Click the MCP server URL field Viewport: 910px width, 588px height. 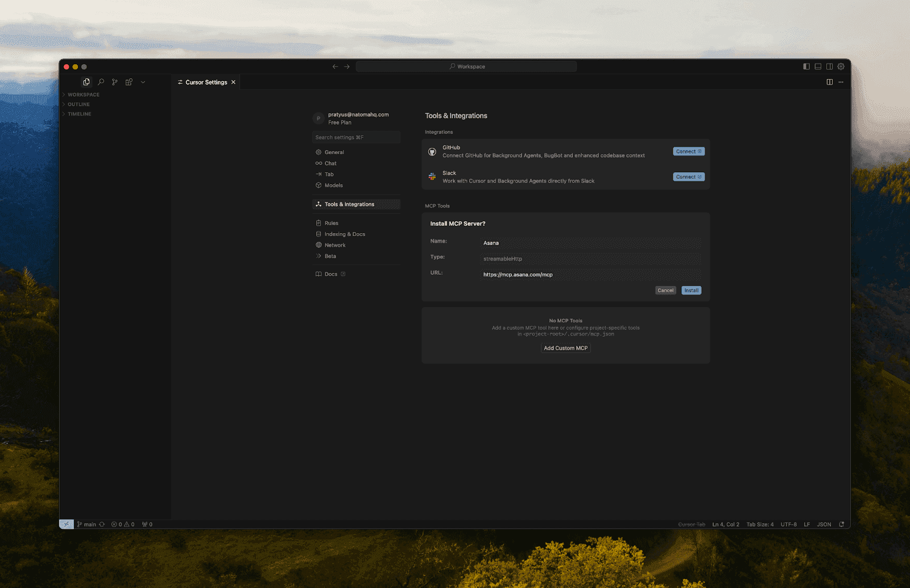(x=591, y=275)
